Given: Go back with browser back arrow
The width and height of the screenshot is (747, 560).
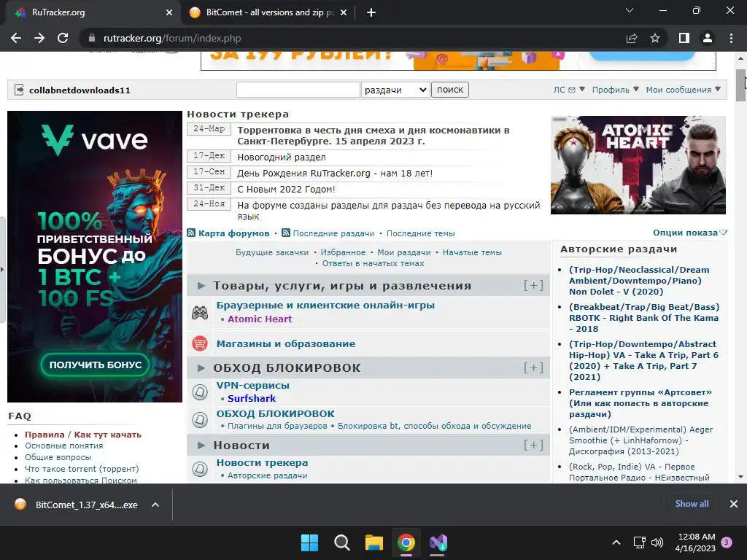Looking at the screenshot, I should click(x=16, y=38).
